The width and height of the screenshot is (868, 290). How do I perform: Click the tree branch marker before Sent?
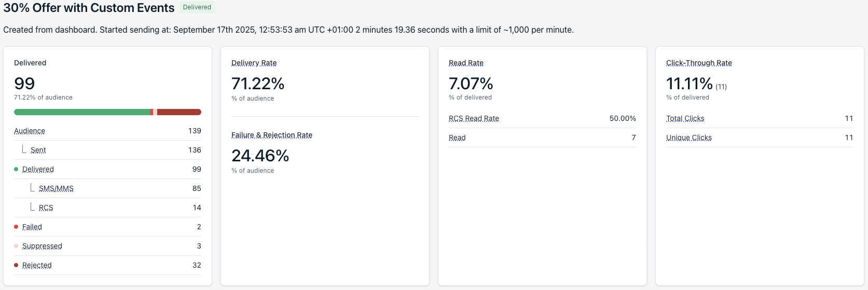(x=24, y=149)
